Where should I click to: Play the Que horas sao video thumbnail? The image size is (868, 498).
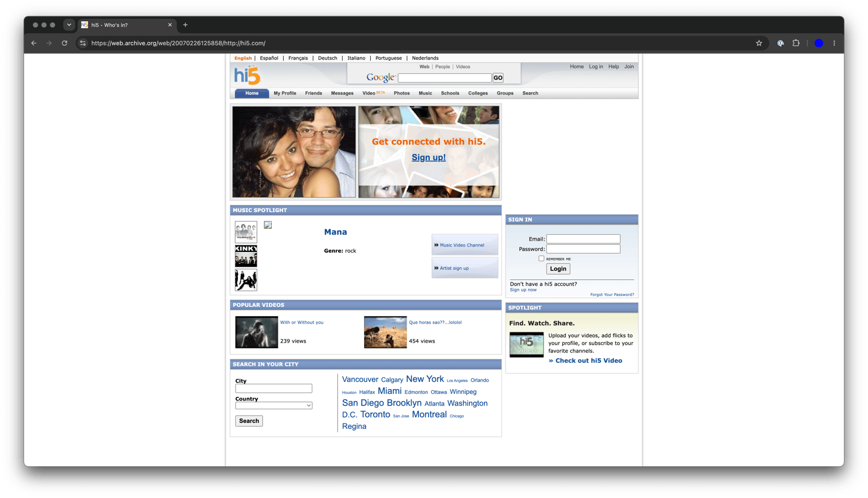(x=386, y=332)
